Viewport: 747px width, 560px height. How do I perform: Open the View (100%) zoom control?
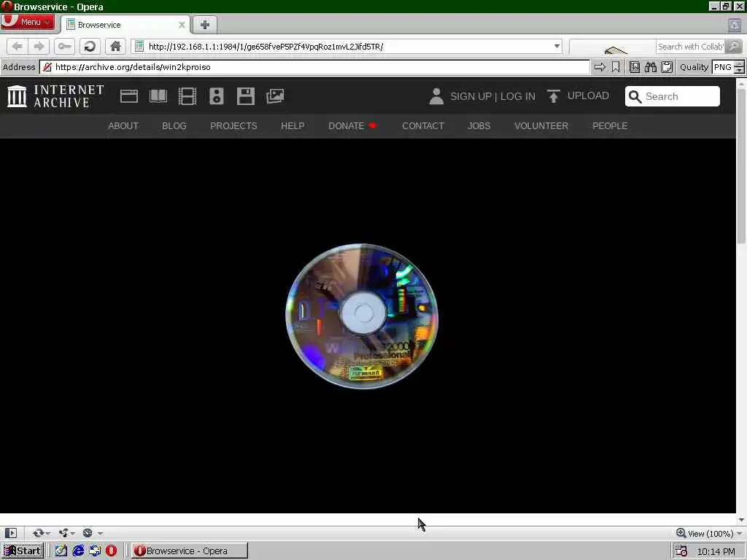pos(709,533)
